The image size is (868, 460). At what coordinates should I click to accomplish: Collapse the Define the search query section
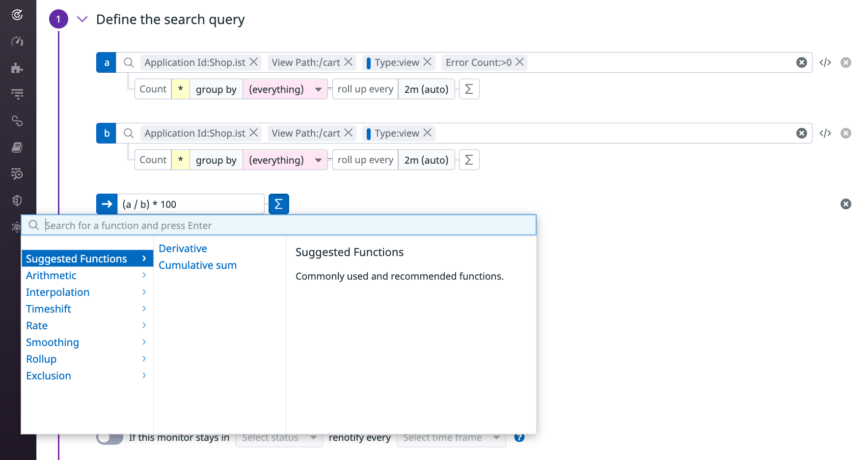click(82, 19)
